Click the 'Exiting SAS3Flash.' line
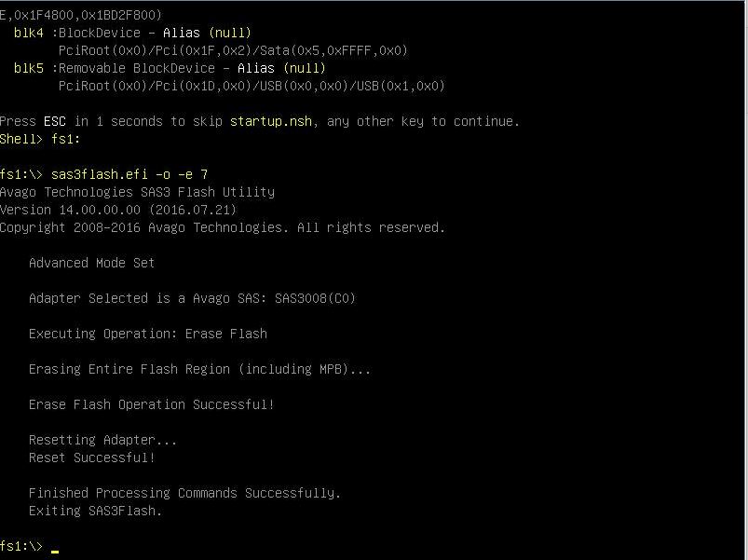The height and width of the screenshot is (560, 748). click(x=95, y=511)
